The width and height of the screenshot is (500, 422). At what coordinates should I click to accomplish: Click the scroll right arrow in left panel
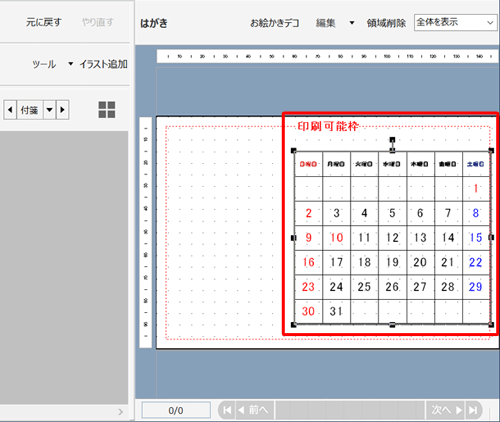point(120,412)
